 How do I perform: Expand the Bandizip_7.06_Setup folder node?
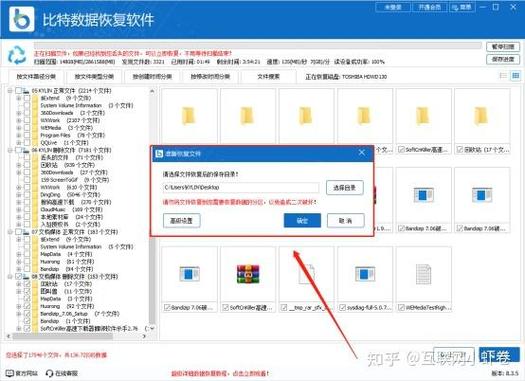pyautogui.click(x=19, y=314)
